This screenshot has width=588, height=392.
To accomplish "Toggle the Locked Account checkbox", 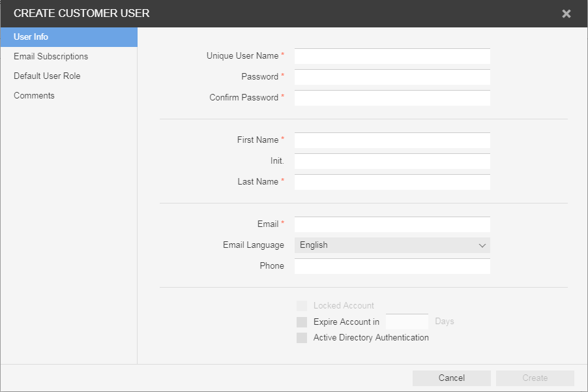I will pyautogui.click(x=302, y=306).
